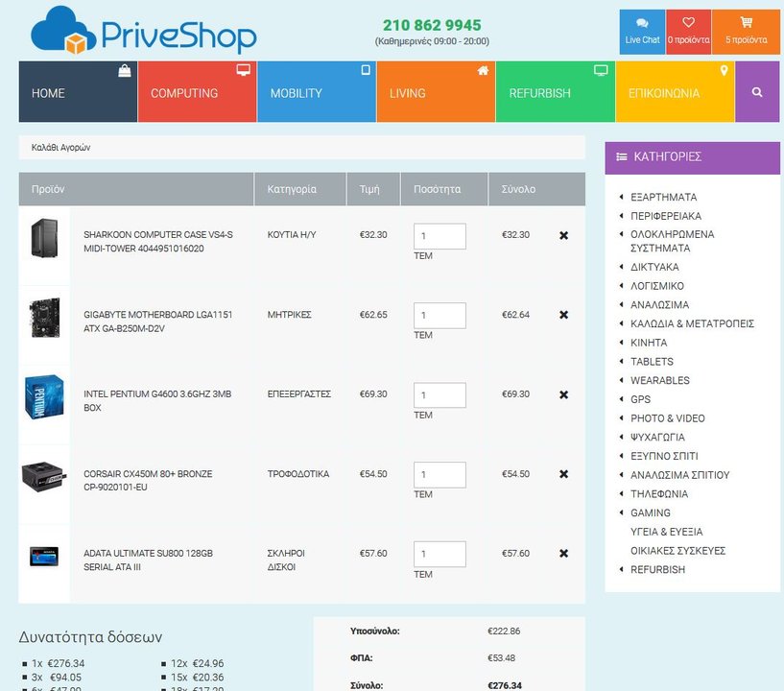784x691 pixels.
Task: Remove Corsair CX450M power supply from cart
Action: (x=563, y=474)
